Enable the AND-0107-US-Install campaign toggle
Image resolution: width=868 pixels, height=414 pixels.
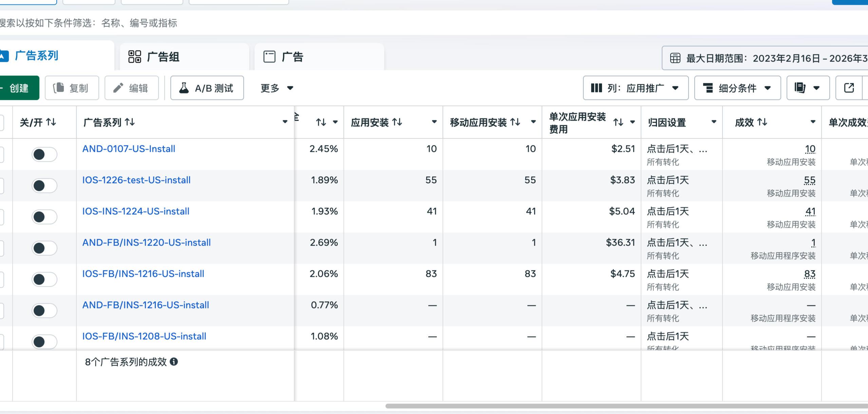(x=44, y=154)
